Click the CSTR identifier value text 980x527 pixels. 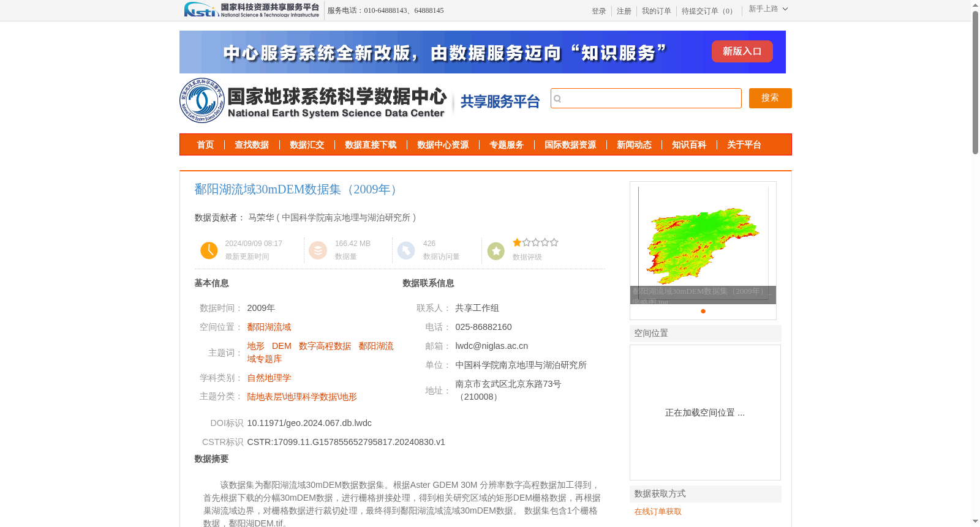pos(346,442)
